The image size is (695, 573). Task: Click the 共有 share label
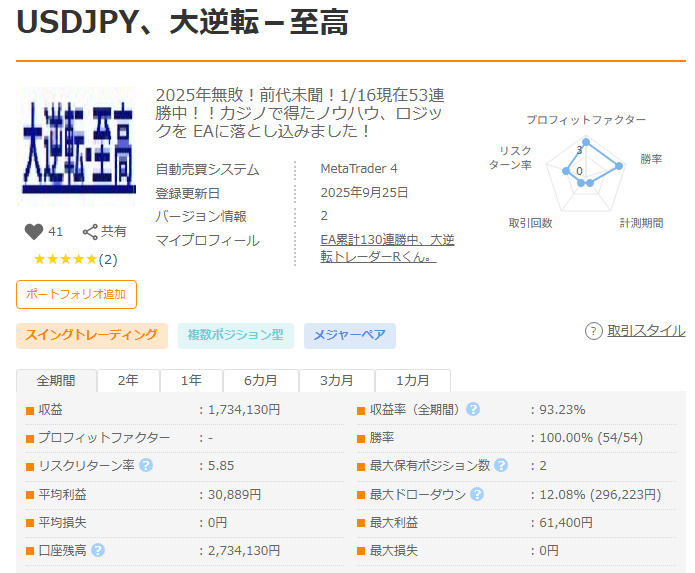(114, 231)
